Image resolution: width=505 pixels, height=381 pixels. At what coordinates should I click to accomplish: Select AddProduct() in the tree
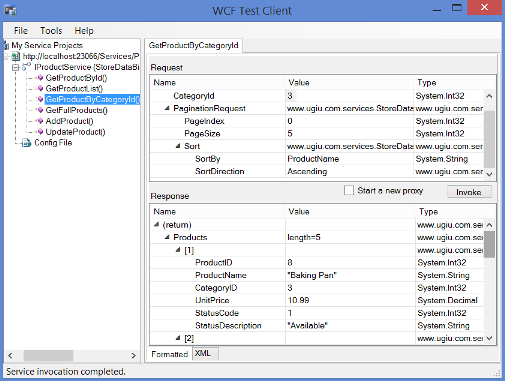point(69,121)
